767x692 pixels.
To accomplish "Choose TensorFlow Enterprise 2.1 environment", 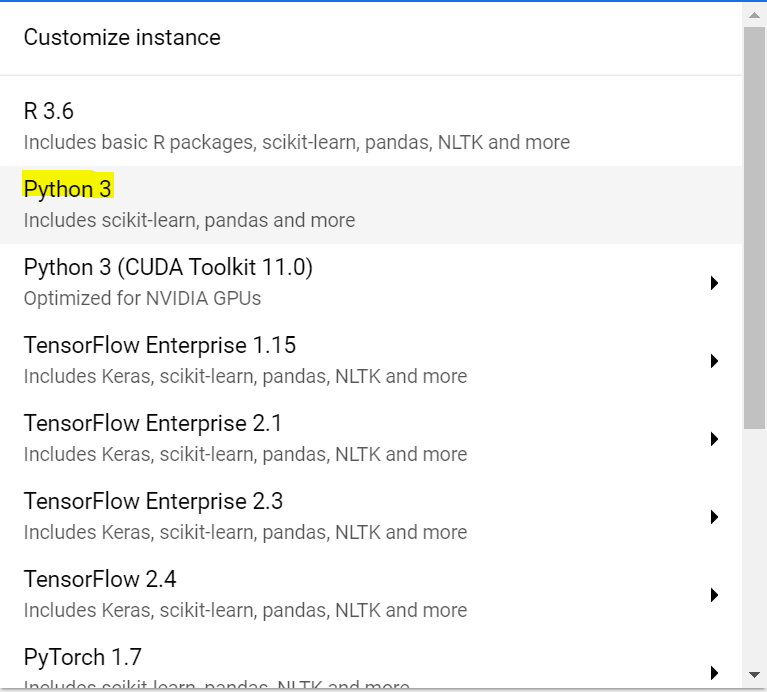I will 371,439.
